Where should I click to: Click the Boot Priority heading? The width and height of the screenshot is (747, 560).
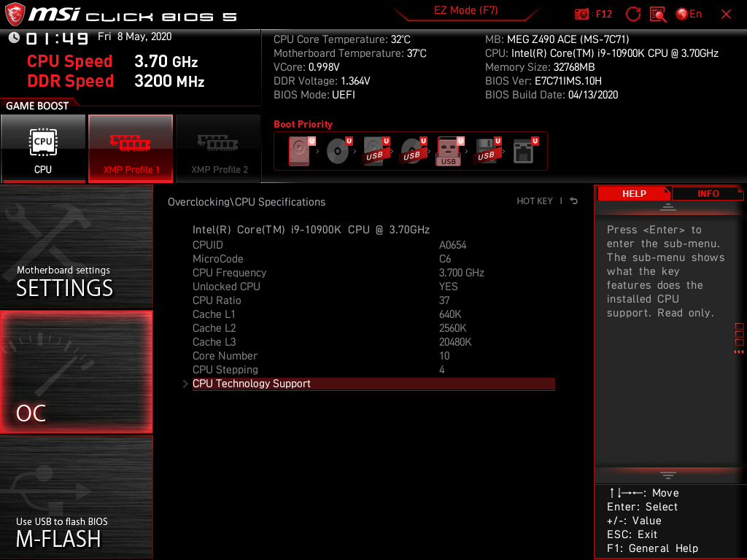303,124
